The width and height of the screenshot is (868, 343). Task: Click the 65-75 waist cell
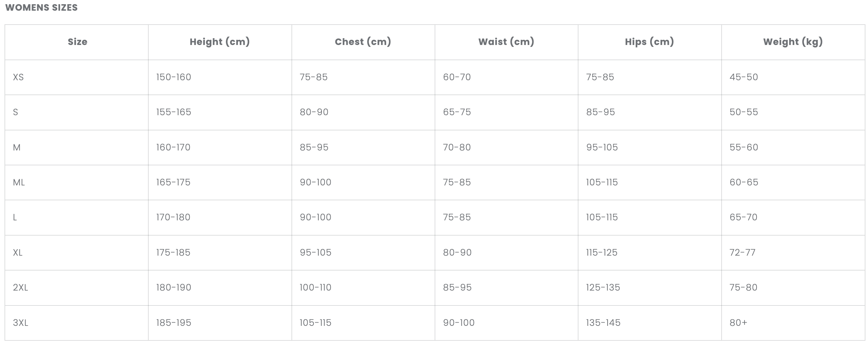[x=457, y=112]
